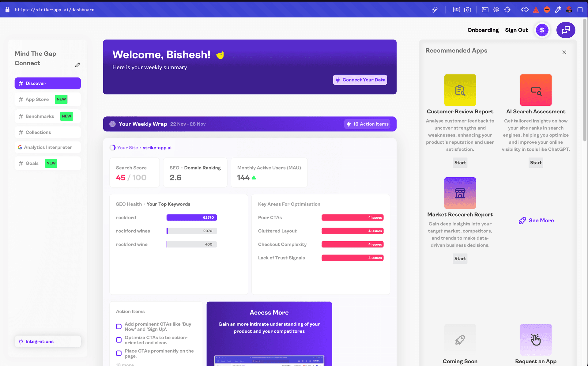Open the 16 Action Items button
Image resolution: width=588 pixels, height=366 pixels.
coord(367,124)
